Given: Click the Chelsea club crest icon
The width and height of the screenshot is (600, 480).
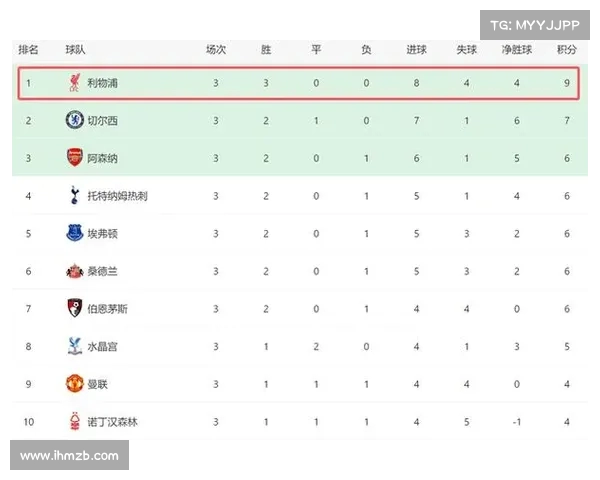Looking at the screenshot, I should point(75,120).
